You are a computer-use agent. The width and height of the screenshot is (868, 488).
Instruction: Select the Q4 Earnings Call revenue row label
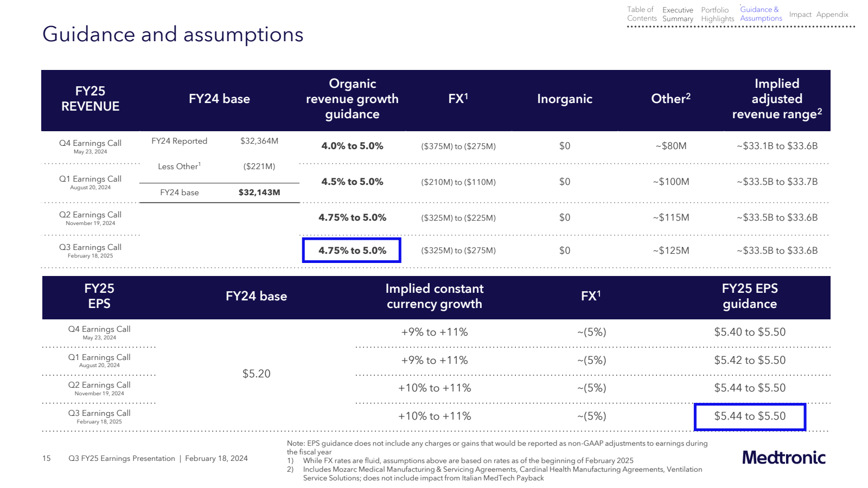(90, 146)
